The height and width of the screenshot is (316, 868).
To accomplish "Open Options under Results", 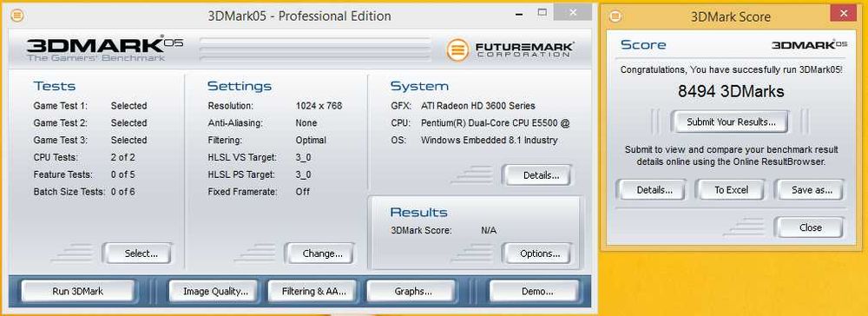I will click(537, 253).
